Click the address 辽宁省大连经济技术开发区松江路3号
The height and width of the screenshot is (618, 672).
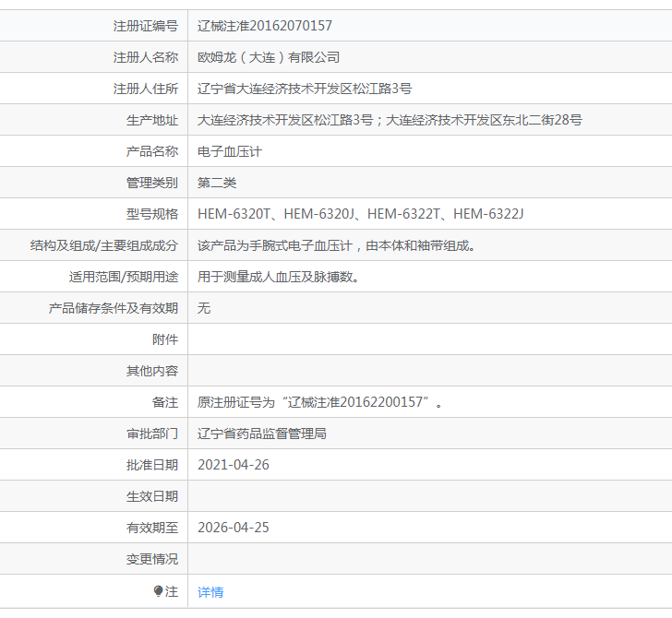click(305, 89)
